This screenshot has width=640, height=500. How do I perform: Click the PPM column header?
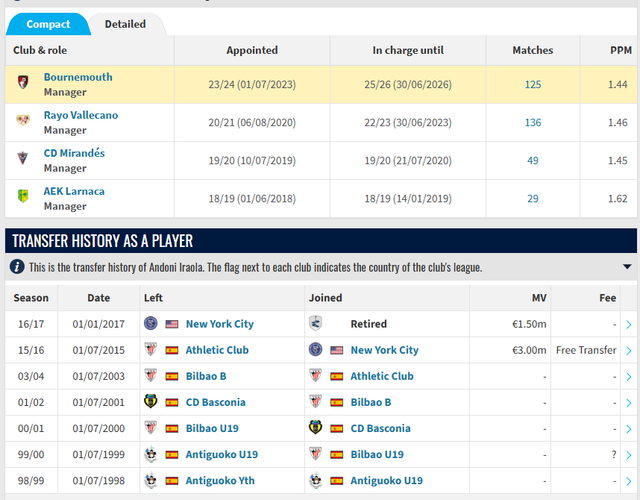(621, 50)
